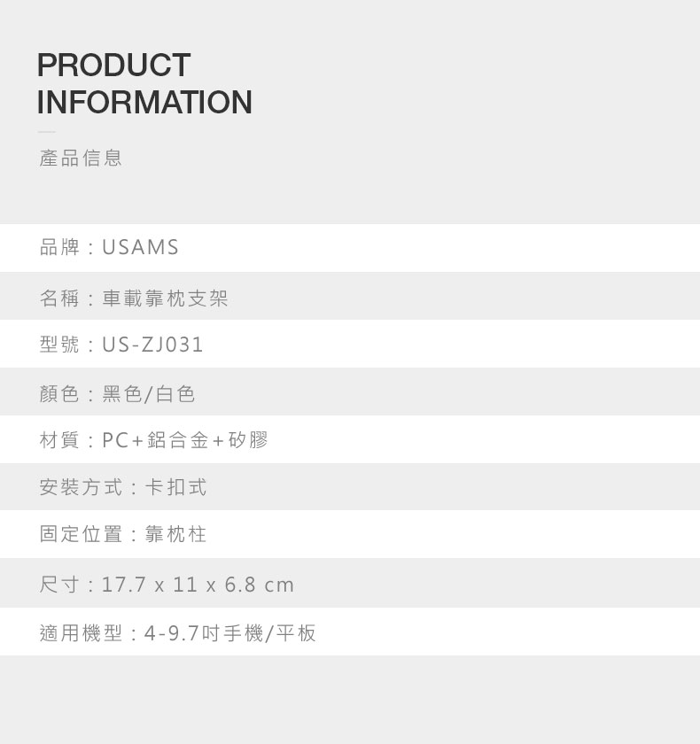Click the short divider line under the title
700x744 pixels.
pos(46,132)
